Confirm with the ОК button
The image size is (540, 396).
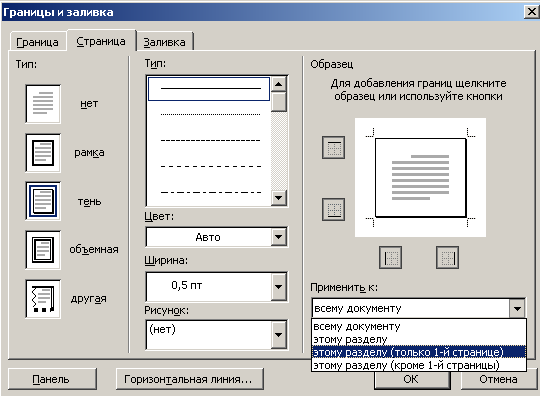click(412, 380)
